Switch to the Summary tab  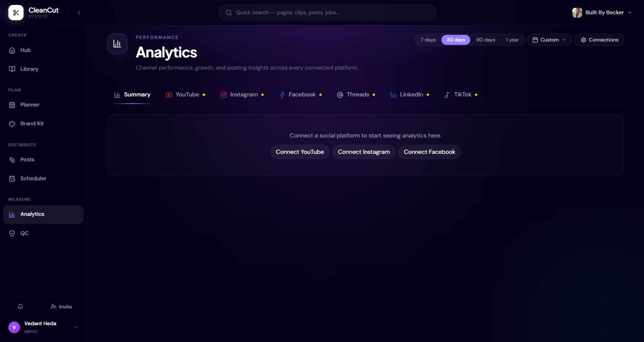click(132, 95)
